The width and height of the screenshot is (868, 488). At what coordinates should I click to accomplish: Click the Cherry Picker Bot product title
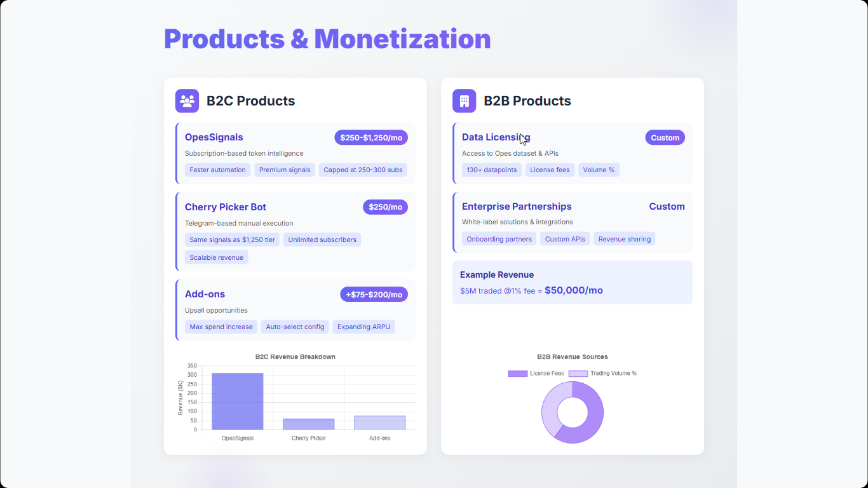click(226, 207)
